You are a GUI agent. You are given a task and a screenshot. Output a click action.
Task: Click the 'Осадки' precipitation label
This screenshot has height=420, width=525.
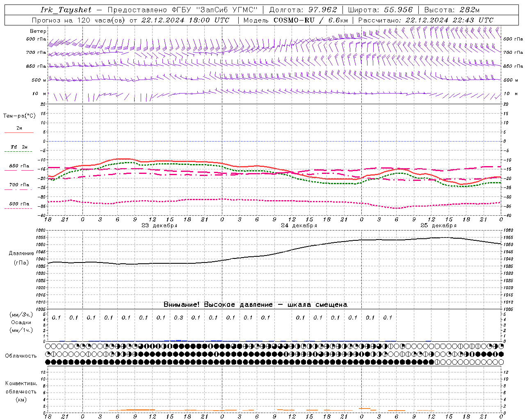[x=21, y=322]
